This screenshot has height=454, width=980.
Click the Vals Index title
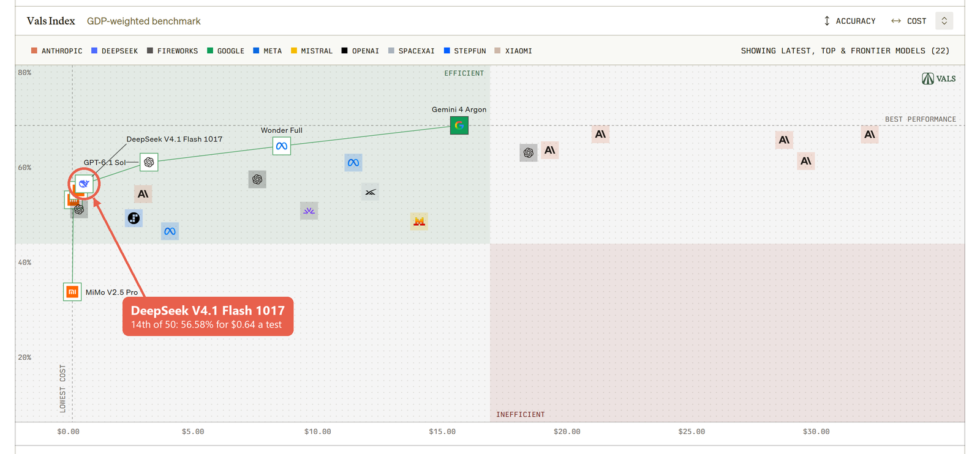coord(51,21)
